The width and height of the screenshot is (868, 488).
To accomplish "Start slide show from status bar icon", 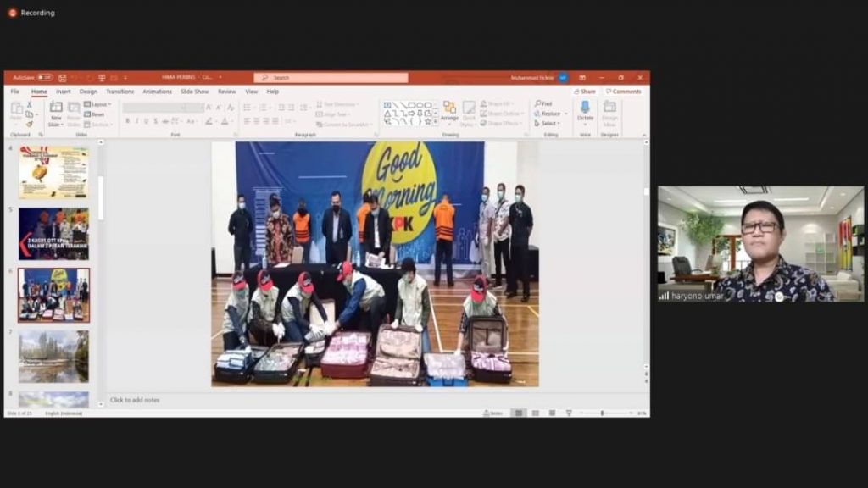I will tap(569, 413).
